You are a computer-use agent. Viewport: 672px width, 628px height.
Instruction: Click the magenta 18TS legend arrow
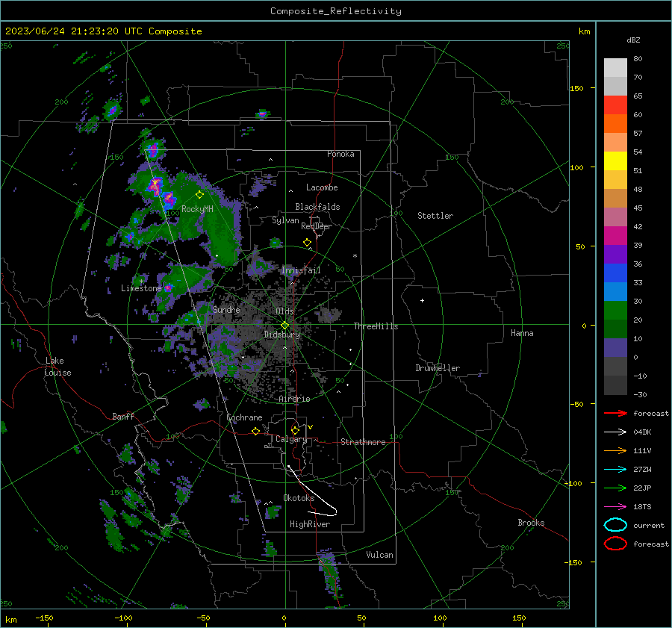(x=615, y=507)
